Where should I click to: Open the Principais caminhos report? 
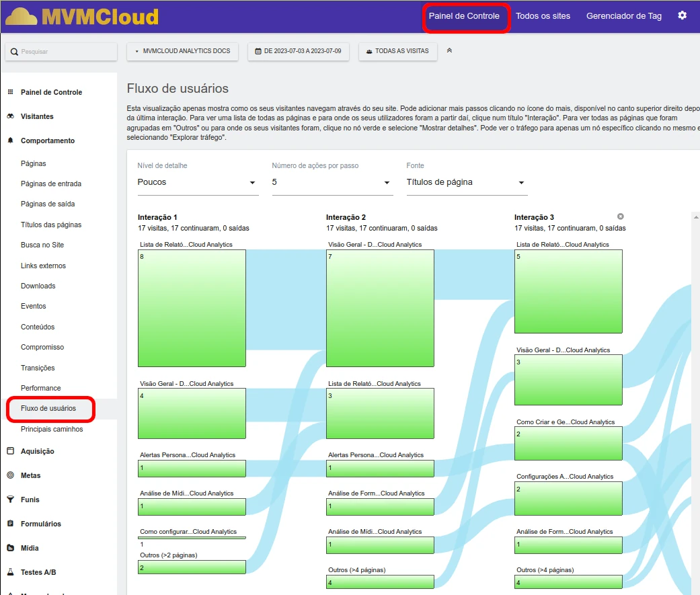coord(52,429)
